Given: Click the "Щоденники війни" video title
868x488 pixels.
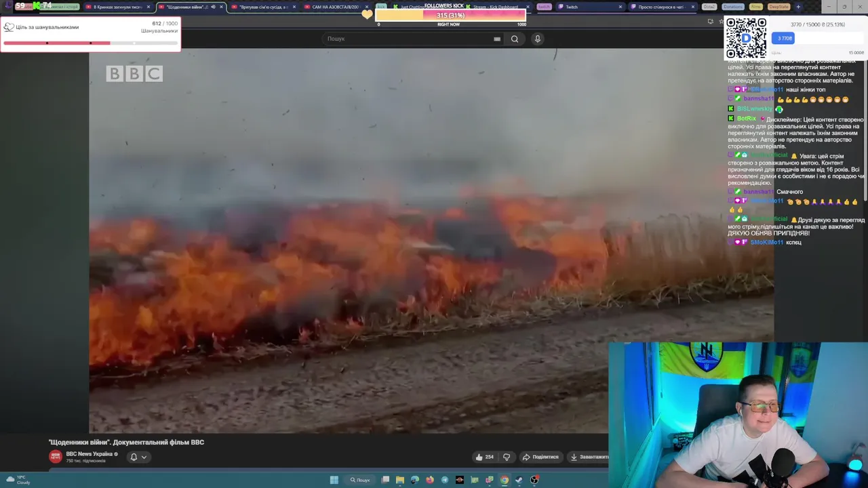Looking at the screenshot, I should [126, 442].
